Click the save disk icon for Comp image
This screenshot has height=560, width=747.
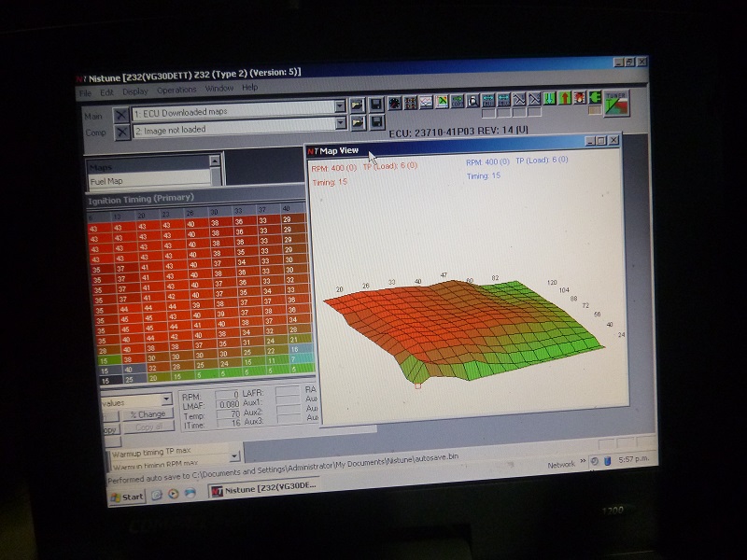[x=376, y=122]
